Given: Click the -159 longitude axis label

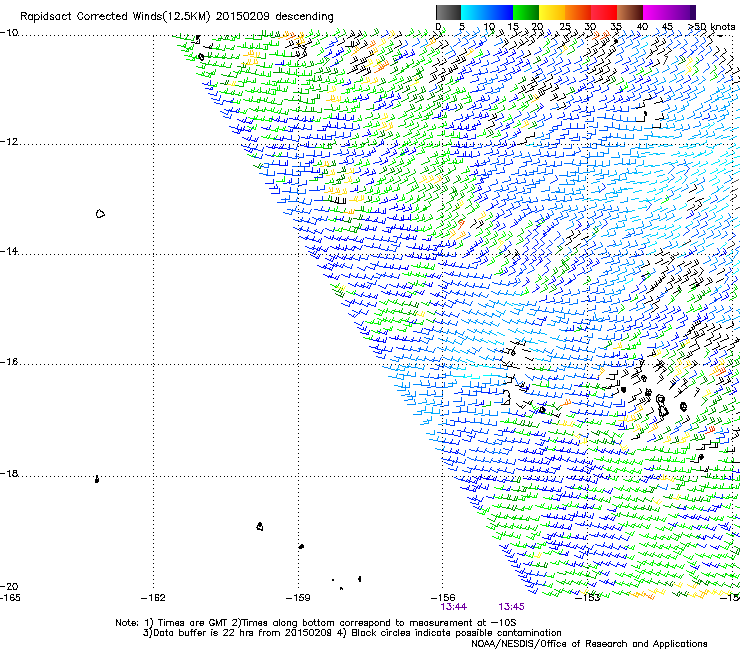Looking at the screenshot, I should pyautogui.click(x=298, y=598).
